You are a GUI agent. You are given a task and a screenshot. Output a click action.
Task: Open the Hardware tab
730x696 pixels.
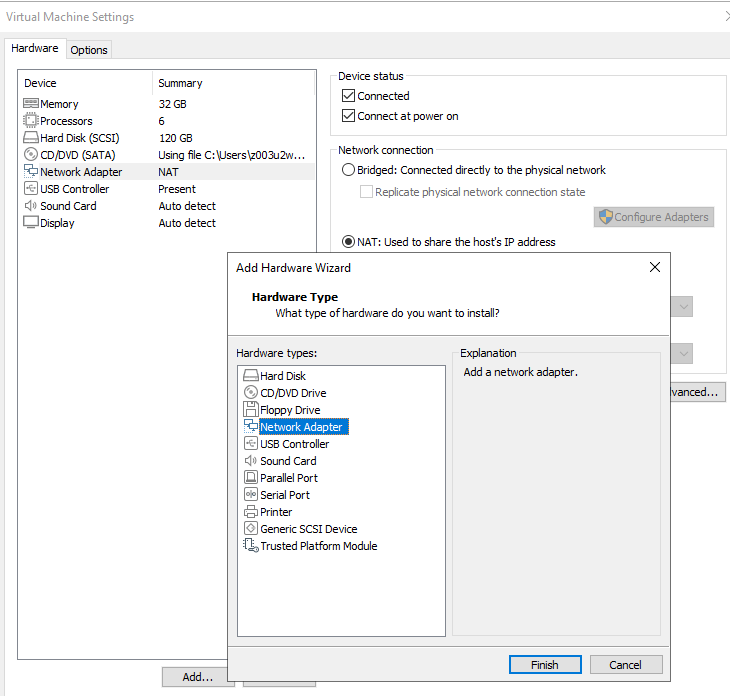click(x=35, y=49)
